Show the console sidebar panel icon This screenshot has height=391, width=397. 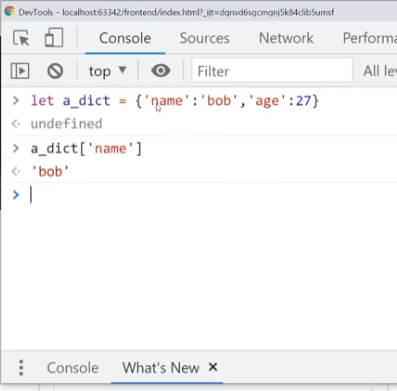click(x=20, y=71)
